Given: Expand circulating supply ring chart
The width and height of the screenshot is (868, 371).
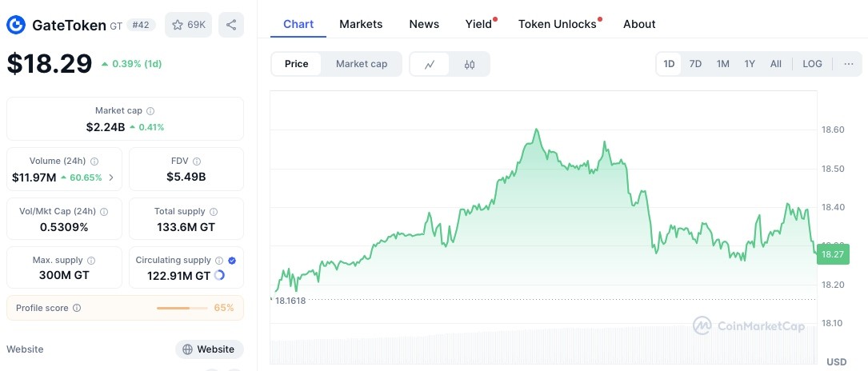Looking at the screenshot, I should pos(219,275).
